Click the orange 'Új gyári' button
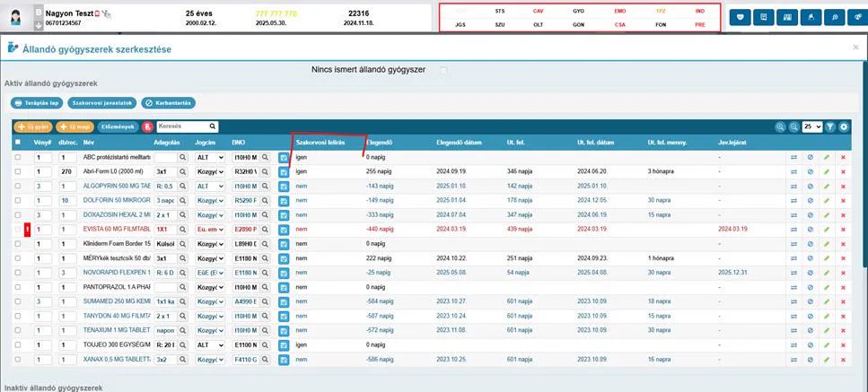 pos(32,126)
